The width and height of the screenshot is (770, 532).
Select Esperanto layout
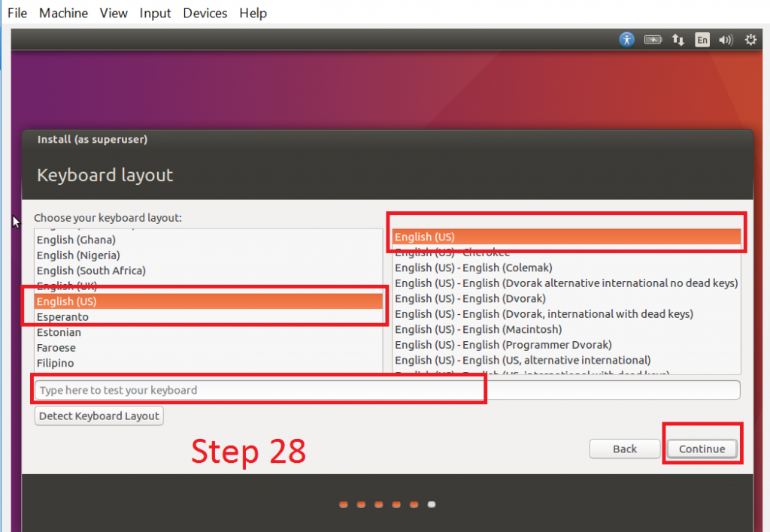click(208, 317)
